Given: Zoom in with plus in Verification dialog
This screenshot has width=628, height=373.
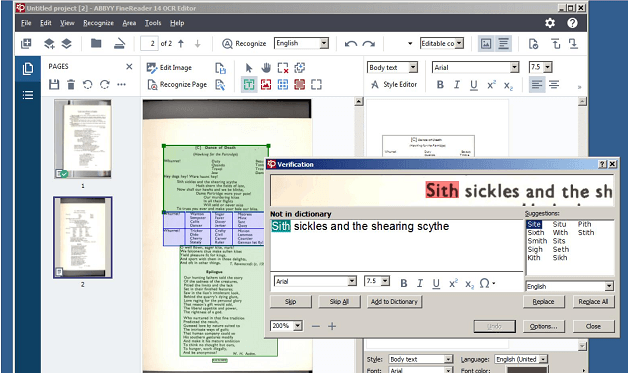Looking at the screenshot, I should click(332, 327).
